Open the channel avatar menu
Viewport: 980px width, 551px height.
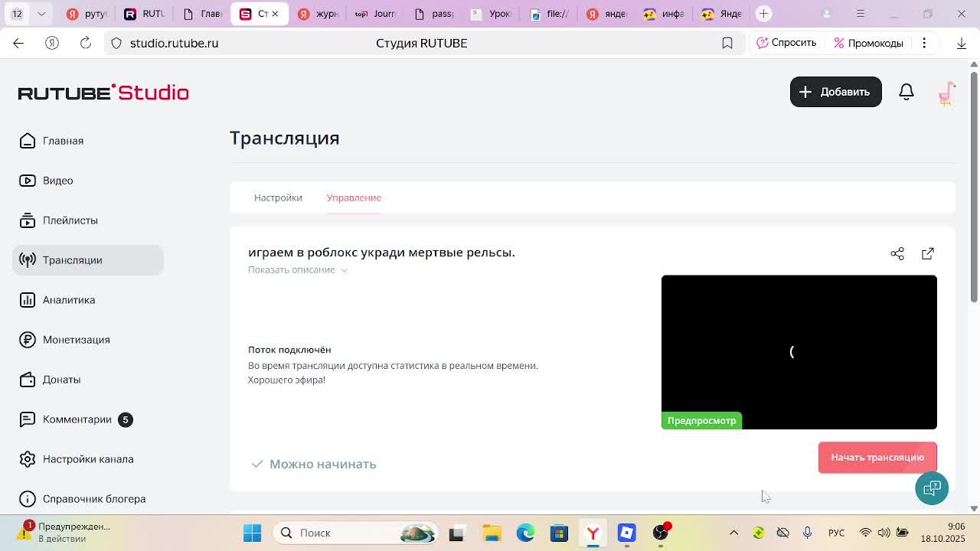pyautogui.click(x=946, y=93)
